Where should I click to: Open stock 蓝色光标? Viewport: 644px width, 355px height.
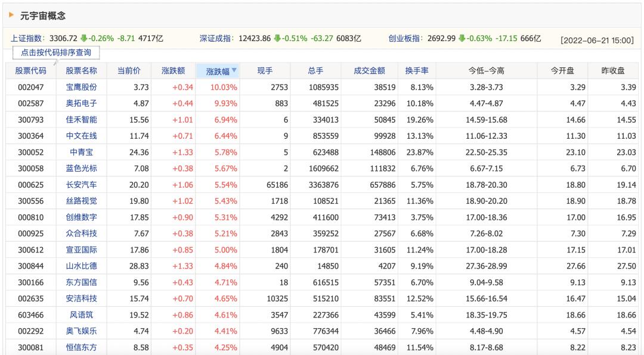pyautogui.click(x=81, y=168)
